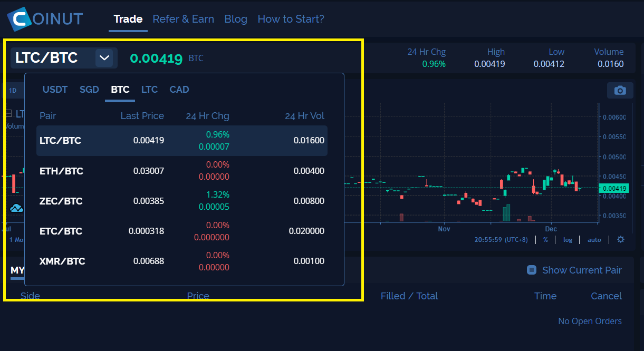Select the ZEC/BTC pair row
644x351 pixels.
(x=182, y=201)
